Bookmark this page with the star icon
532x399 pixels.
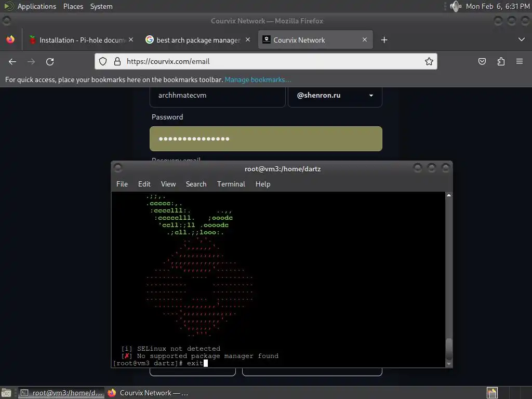click(429, 61)
